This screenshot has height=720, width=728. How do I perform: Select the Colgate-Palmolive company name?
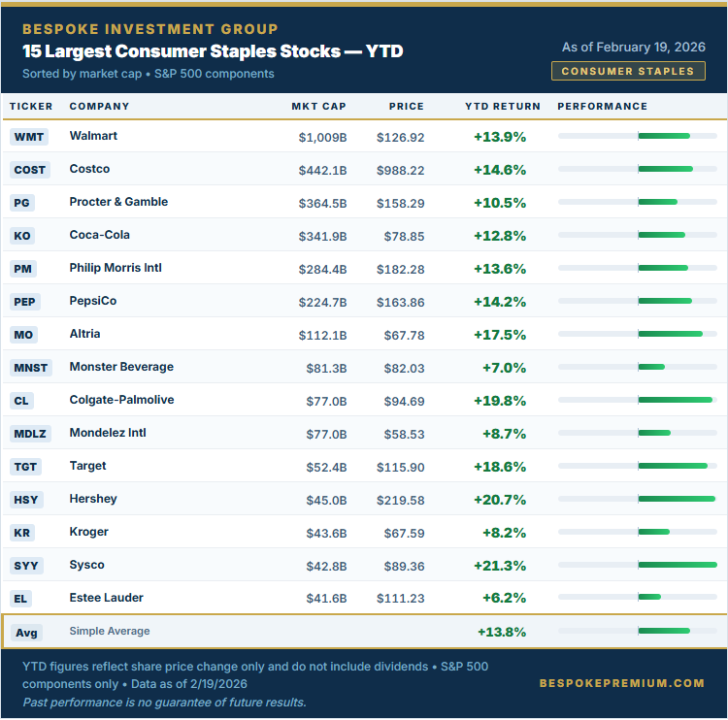(x=121, y=400)
